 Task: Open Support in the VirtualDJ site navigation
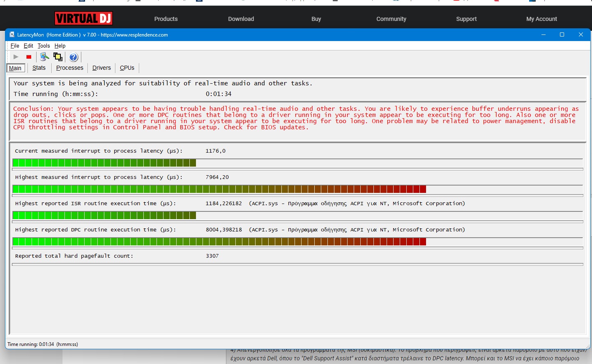pyautogui.click(x=466, y=19)
